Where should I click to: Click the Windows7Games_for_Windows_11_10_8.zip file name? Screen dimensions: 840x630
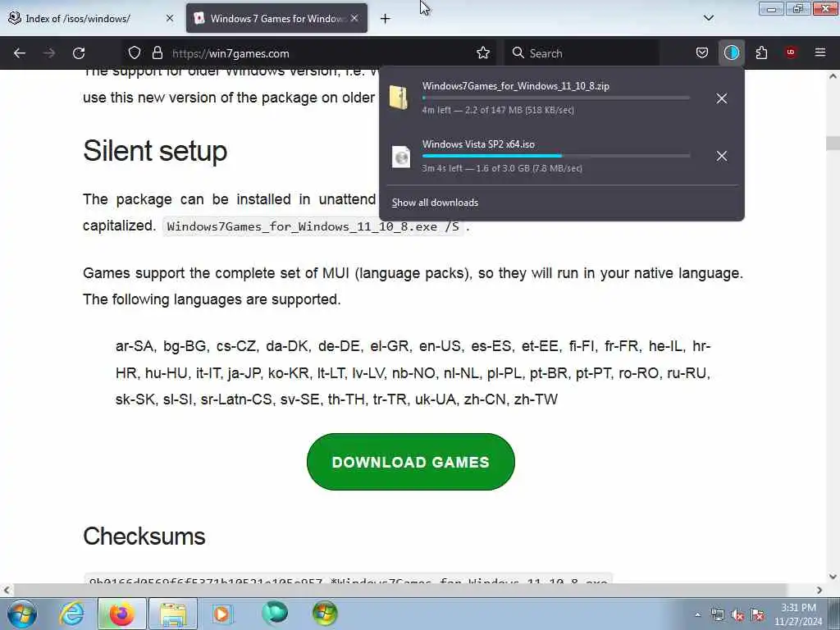[x=516, y=85]
